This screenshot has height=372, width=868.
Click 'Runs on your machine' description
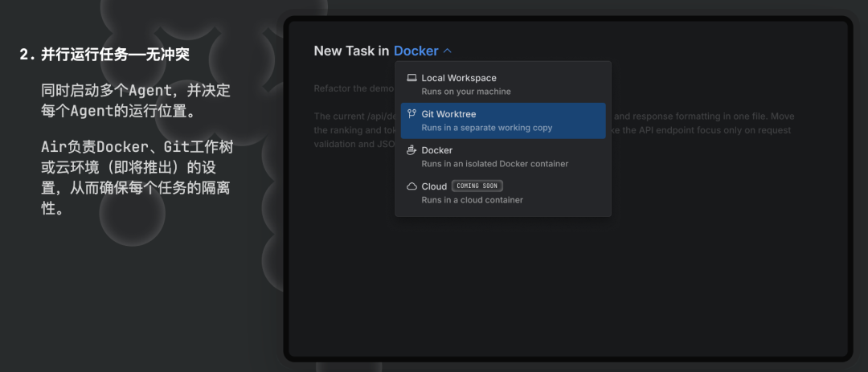[466, 92]
